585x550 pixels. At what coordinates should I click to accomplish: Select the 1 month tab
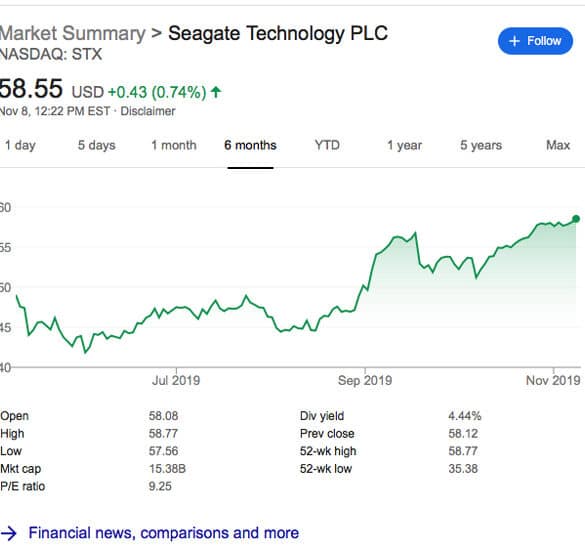[174, 145]
